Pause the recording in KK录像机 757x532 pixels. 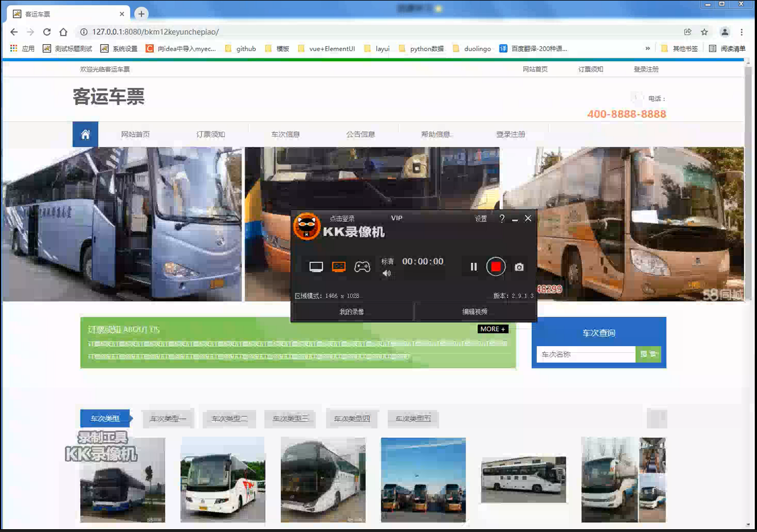pos(473,267)
